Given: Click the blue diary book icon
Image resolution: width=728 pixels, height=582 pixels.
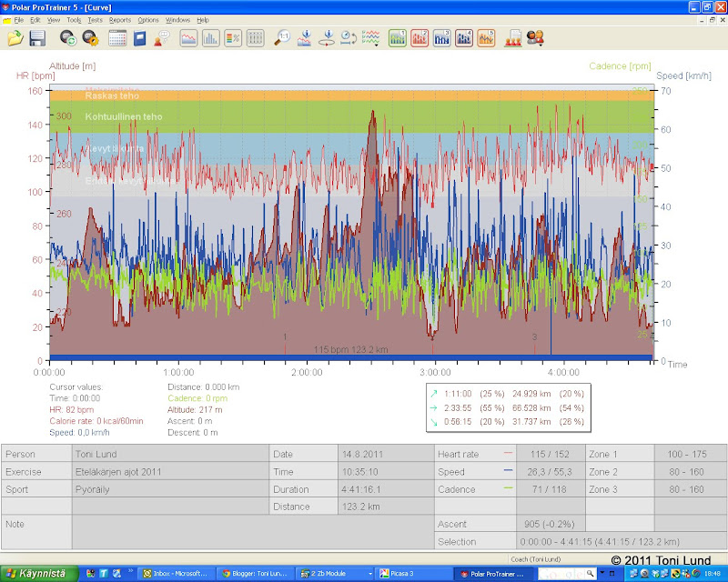Looking at the screenshot, I should (140, 38).
